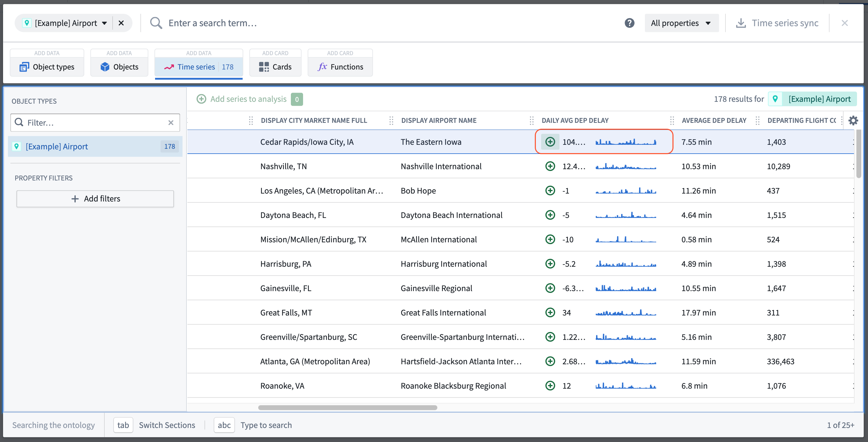Image resolution: width=868 pixels, height=442 pixels.
Task: Toggle add series for Bob Hope row
Action: [550, 191]
